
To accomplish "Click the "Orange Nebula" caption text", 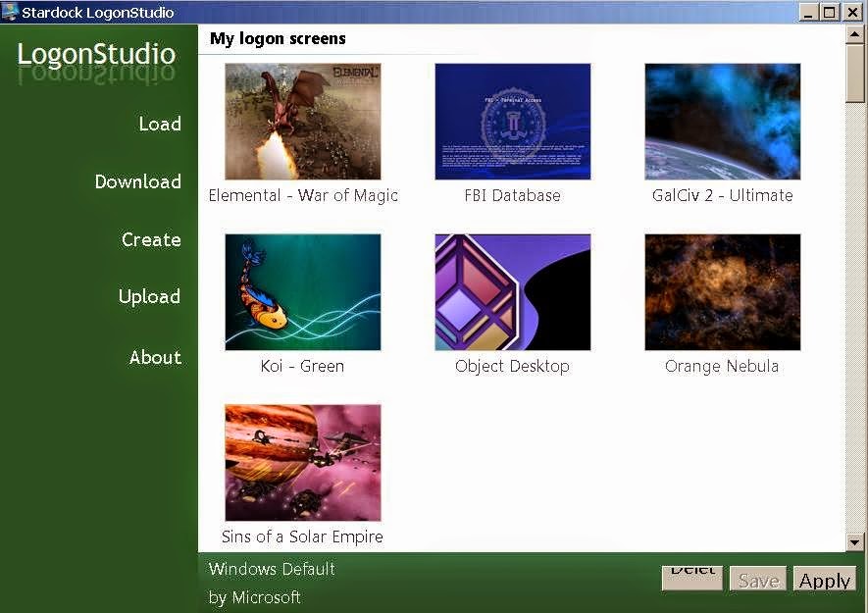I will (x=721, y=366).
